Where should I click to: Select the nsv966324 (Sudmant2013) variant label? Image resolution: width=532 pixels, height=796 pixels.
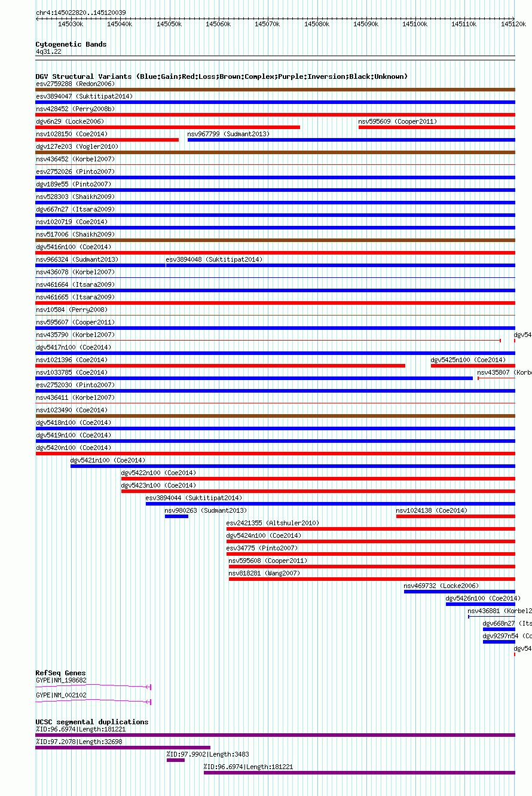pos(77,259)
